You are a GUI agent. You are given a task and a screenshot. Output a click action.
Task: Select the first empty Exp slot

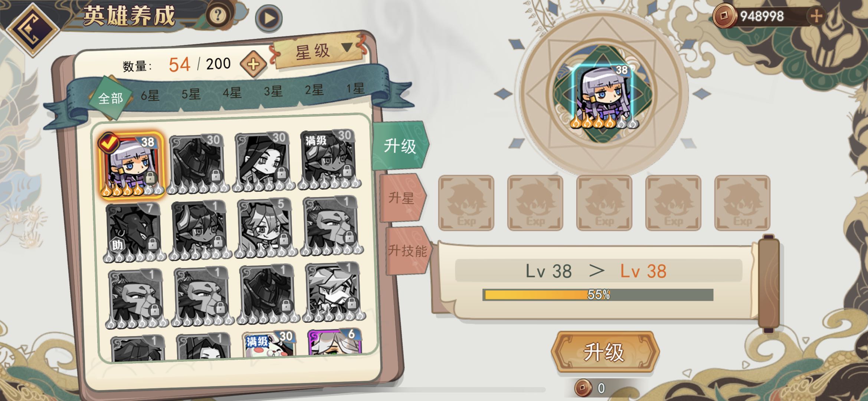466,203
